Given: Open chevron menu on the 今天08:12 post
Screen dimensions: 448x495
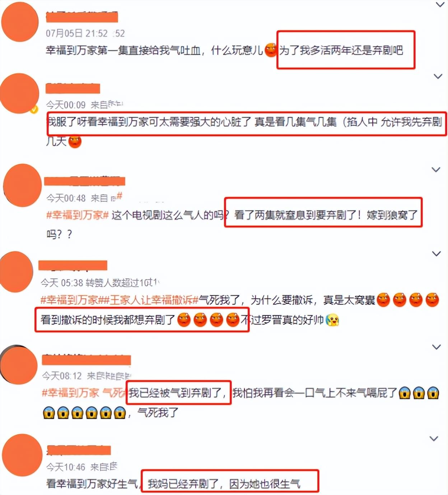Looking at the screenshot, I should click(x=436, y=347).
